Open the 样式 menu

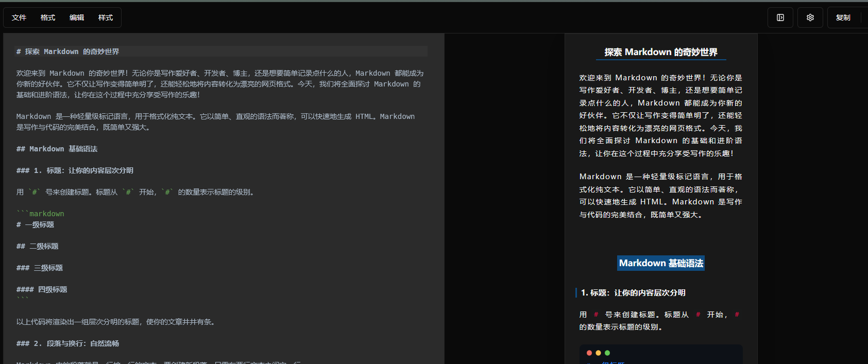[x=106, y=18]
